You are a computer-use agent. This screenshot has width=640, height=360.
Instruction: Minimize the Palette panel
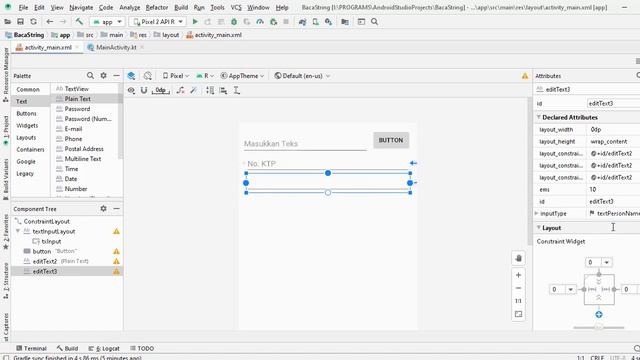click(116, 76)
